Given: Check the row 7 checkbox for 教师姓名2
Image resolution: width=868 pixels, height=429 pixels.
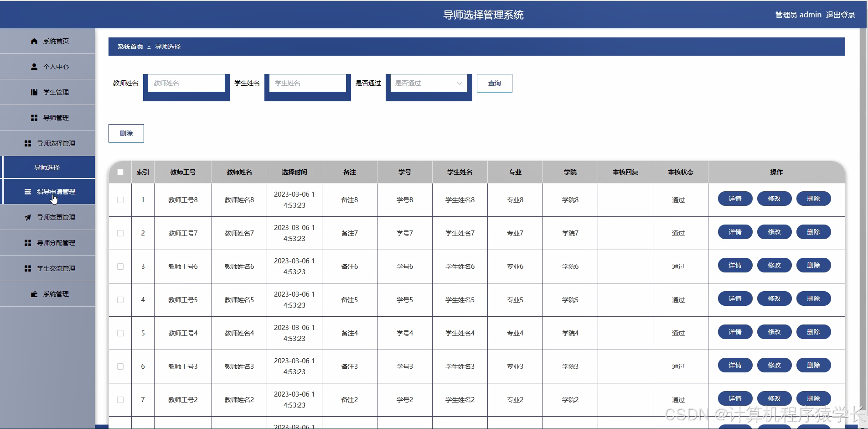Looking at the screenshot, I should (120, 400).
